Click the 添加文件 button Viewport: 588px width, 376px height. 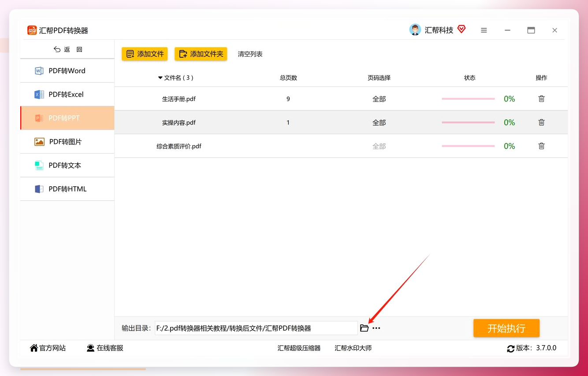[x=145, y=54]
